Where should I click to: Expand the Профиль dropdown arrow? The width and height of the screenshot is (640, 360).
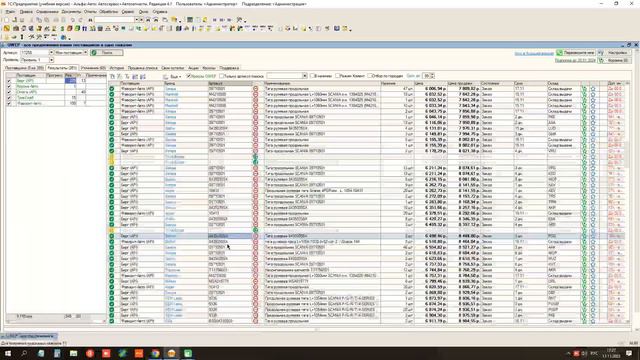[51, 60]
